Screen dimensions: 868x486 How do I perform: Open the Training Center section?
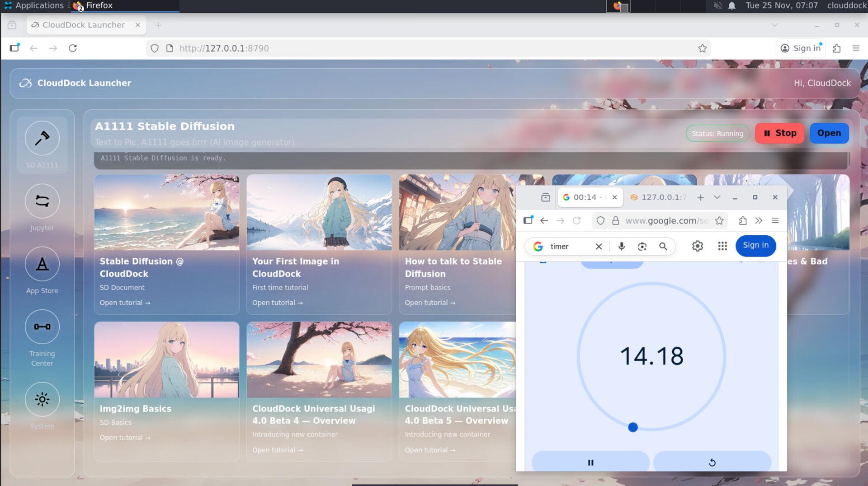[42, 327]
